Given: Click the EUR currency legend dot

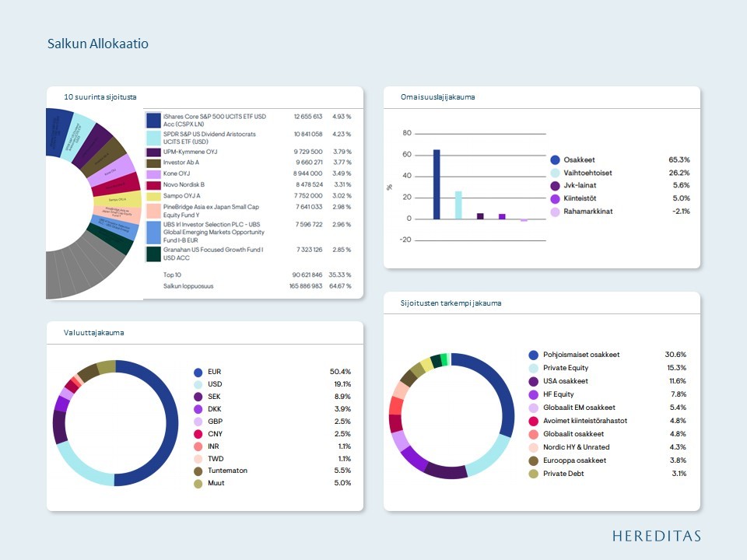Looking at the screenshot, I should click(x=198, y=372).
